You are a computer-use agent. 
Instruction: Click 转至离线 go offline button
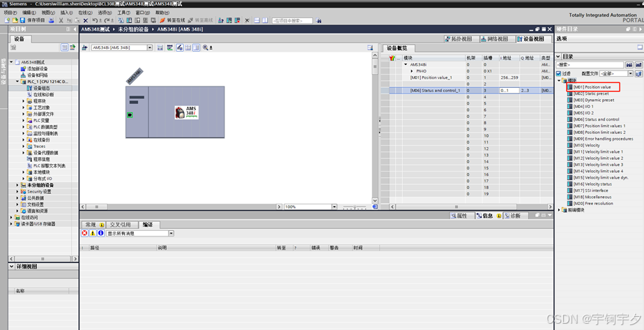point(200,20)
